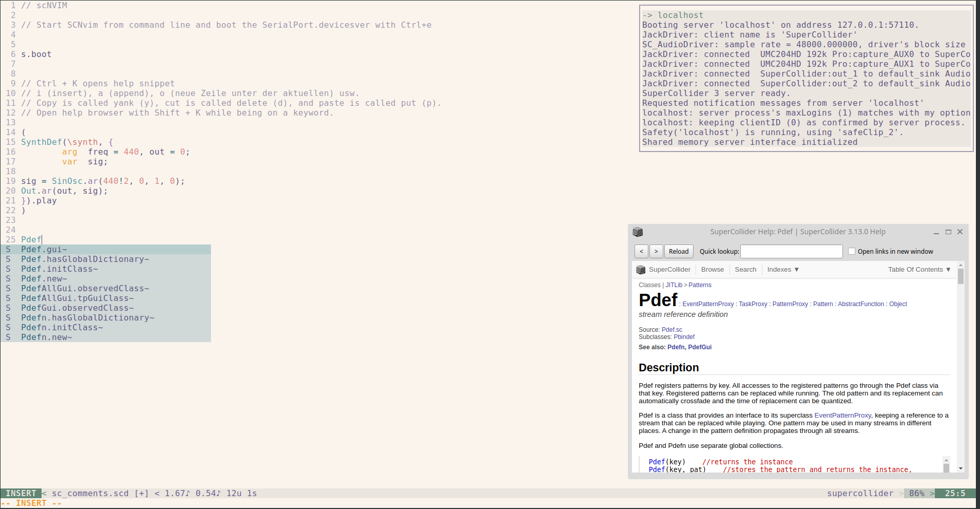Screen dimensions: 980x509
Task: Open the PdefGui see-also link
Action: click(700, 347)
